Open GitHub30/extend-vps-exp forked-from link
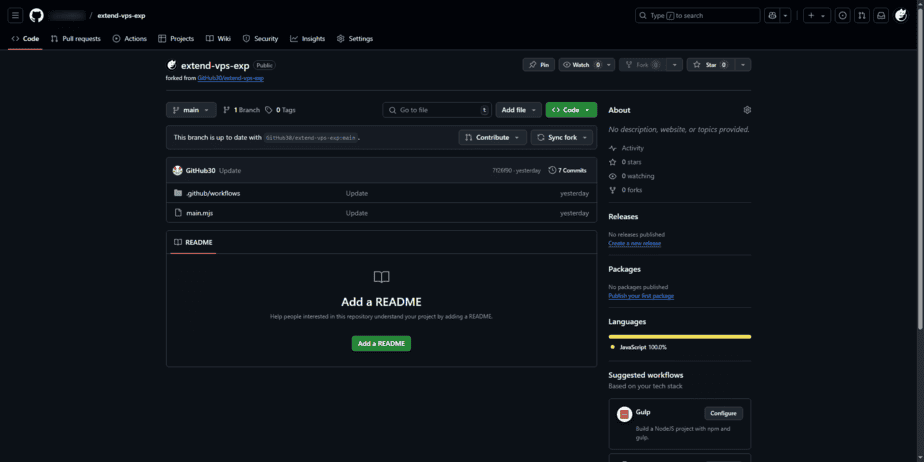The width and height of the screenshot is (924, 462). click(x=230, y=78)
